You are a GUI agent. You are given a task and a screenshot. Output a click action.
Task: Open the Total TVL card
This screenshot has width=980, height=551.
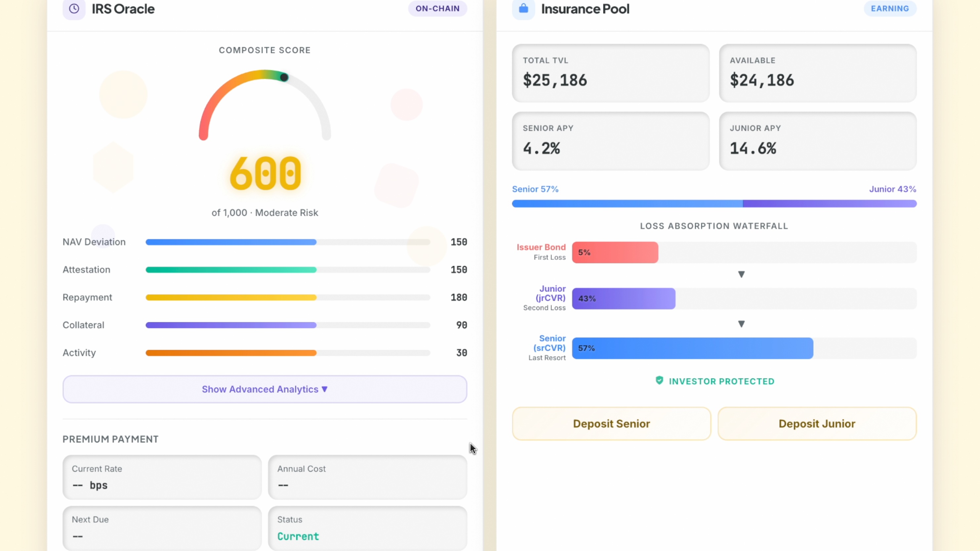pyautogui.click(x=611, y=73)
